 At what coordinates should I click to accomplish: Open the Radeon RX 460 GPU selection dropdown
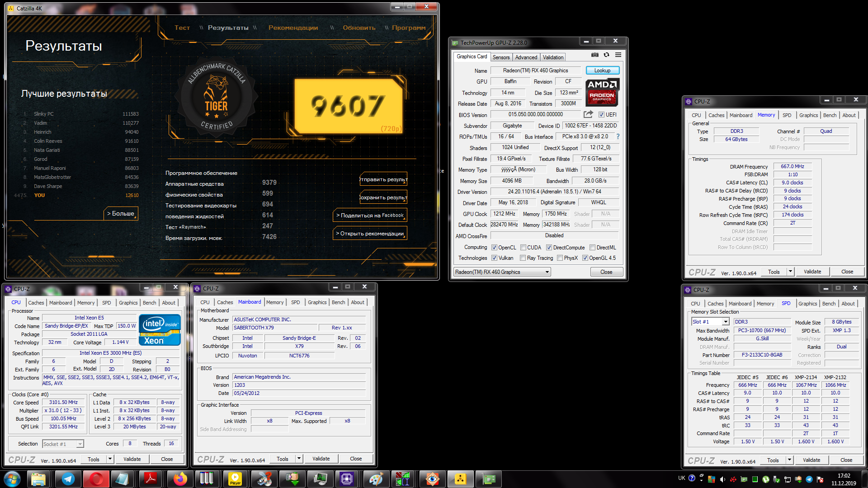click(502, 272)
